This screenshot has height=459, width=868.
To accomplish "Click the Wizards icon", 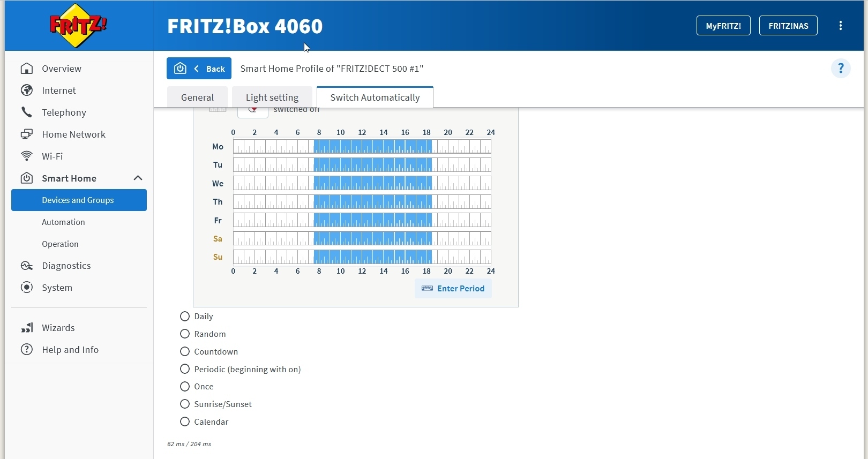I will (27, 328).
